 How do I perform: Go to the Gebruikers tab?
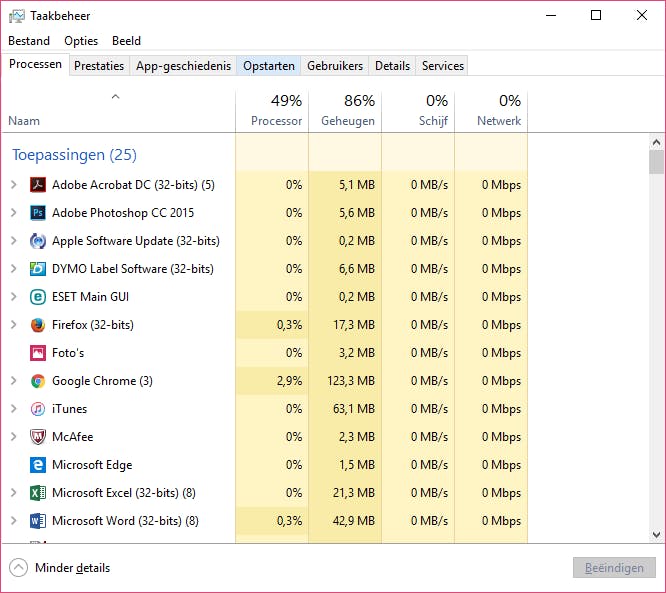point(335,66)
